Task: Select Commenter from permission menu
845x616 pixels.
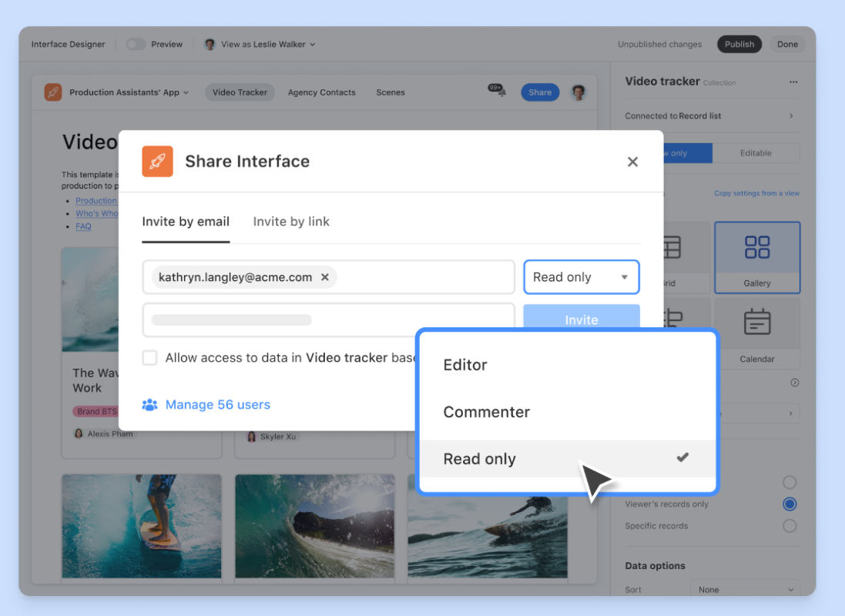Action: [568, 412]
